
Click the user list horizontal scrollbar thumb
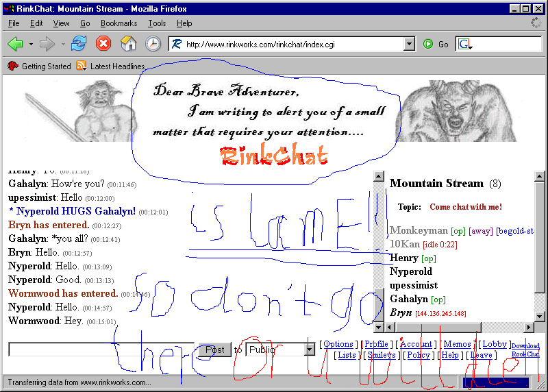(x=438, y=328)
